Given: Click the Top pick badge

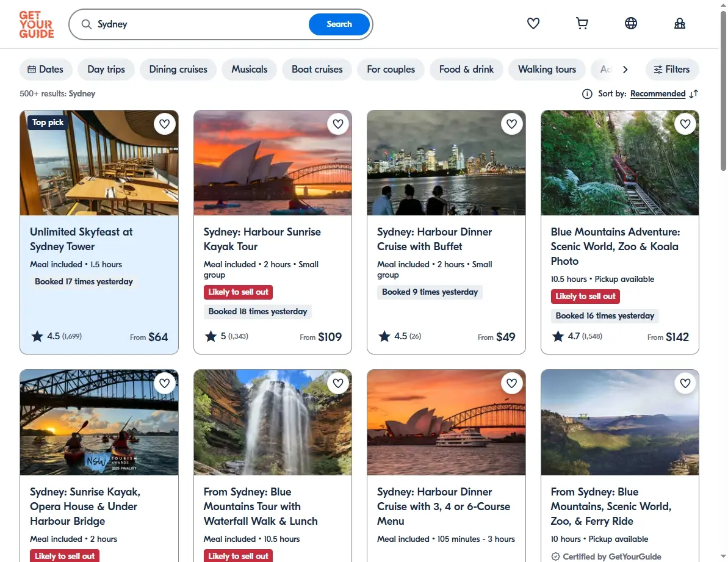Looking at the screenshot, I should (48, 123).
